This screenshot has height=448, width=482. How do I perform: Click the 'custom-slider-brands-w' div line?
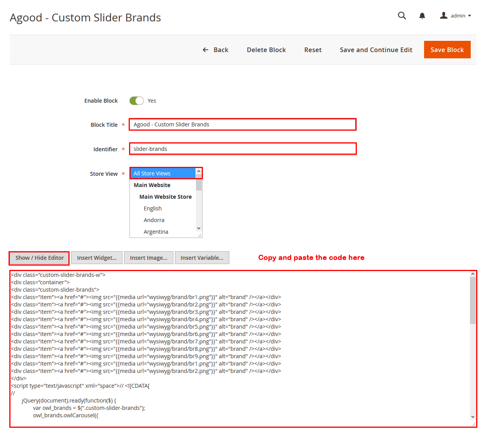(x=58, y=275)
